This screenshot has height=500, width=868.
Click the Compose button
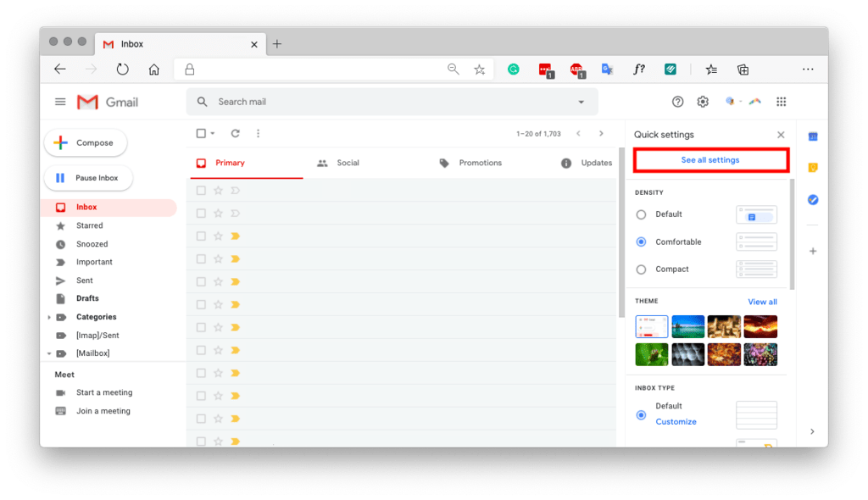(x=86, y=143)
